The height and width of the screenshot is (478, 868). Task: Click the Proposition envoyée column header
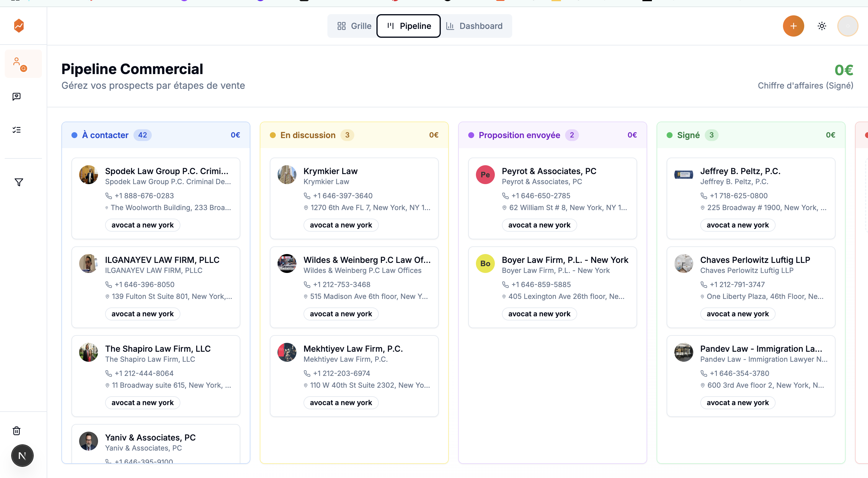click(x=553, y=135)
